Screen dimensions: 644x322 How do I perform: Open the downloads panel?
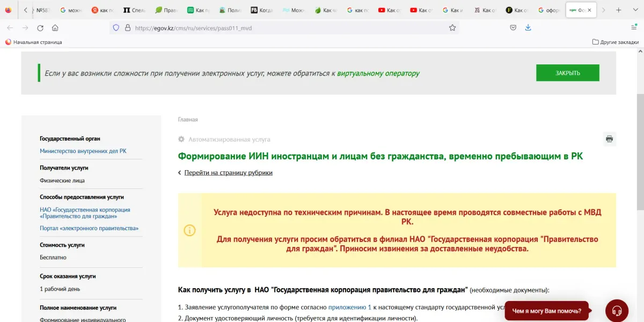[528, 28]
